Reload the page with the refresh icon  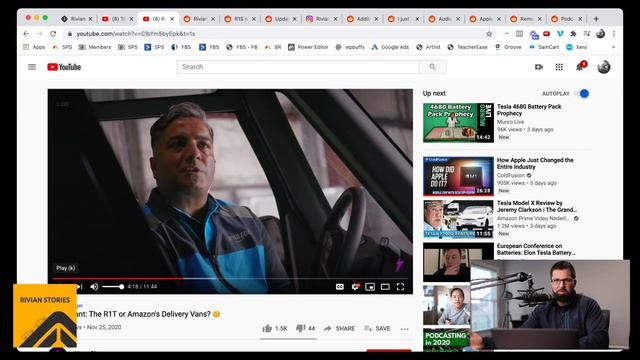(x=53, y=34)
